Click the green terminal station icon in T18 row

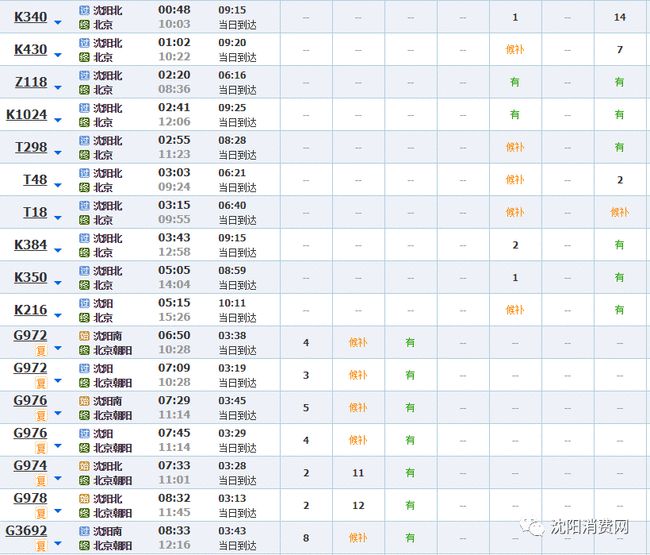85,220
